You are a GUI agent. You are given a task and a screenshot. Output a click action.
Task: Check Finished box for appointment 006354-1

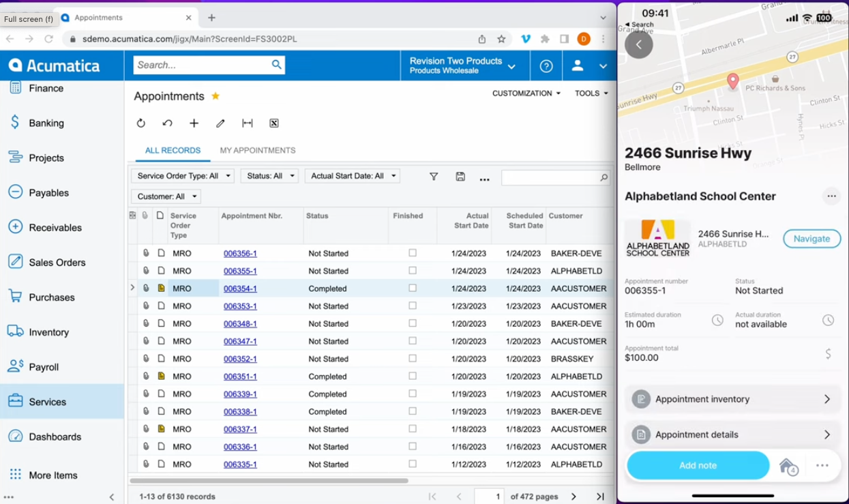tap(413, 288)
